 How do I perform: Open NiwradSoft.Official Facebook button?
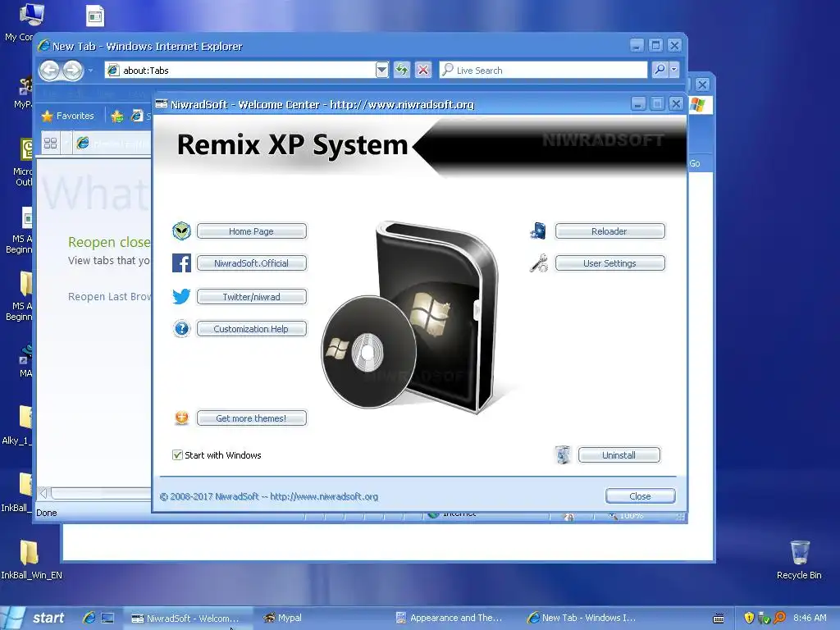pos(252,263)
